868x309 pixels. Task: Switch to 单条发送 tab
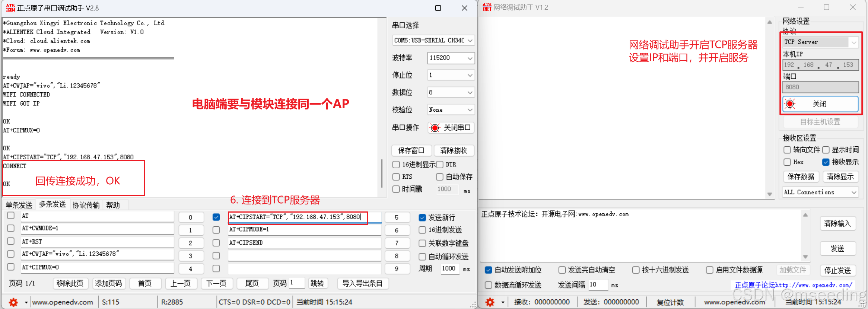(x=19, y=205)
